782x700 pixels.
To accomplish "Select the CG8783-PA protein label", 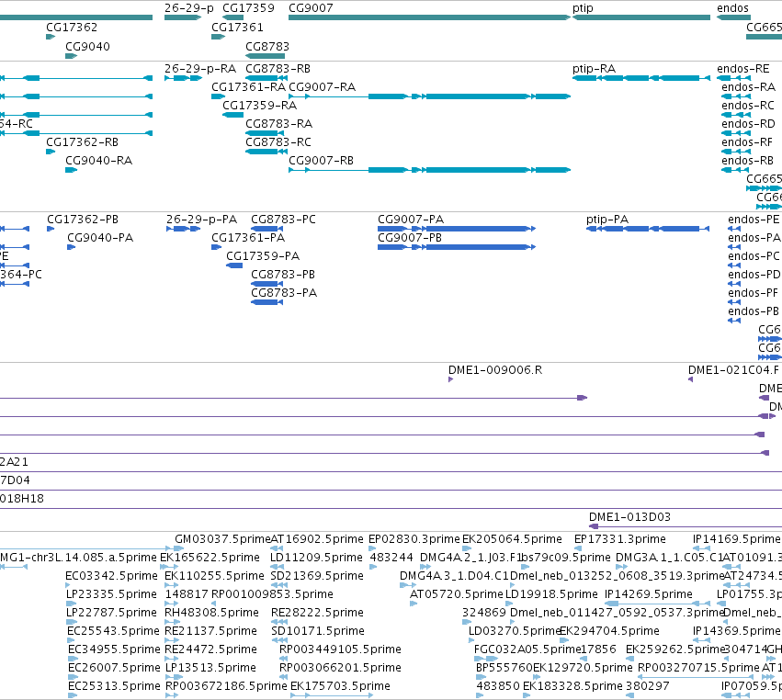I will pyautogui.click(x=284, y=293).
